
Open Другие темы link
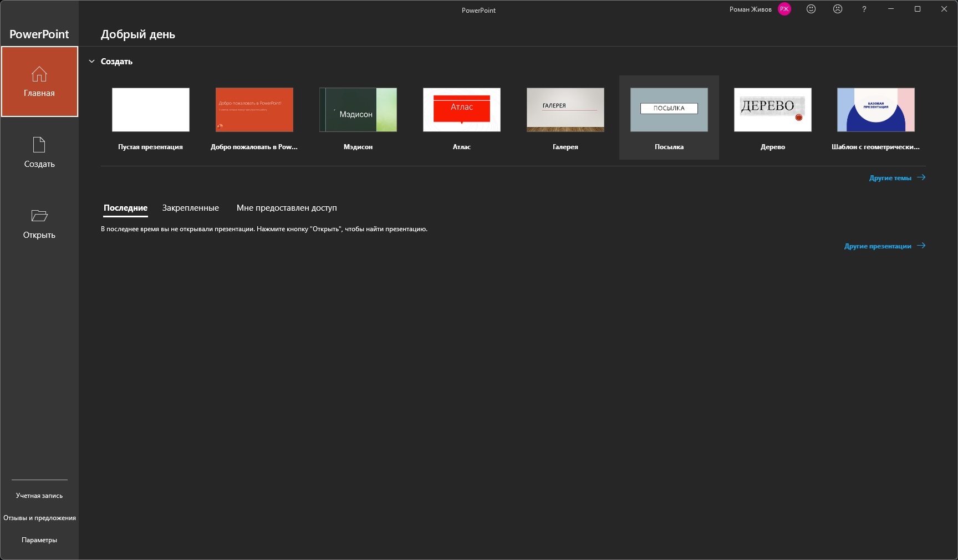tap(897, 178)
